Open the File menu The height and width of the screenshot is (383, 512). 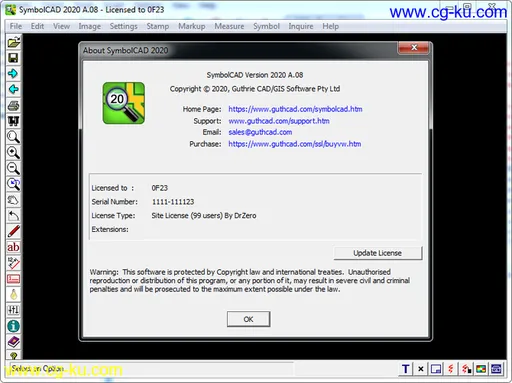16,26
